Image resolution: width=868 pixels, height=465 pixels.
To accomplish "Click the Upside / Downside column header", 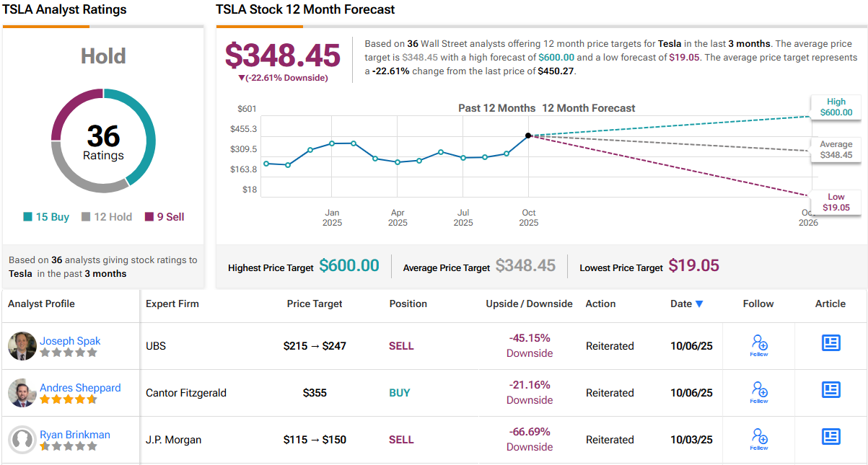I will [529, 304].
